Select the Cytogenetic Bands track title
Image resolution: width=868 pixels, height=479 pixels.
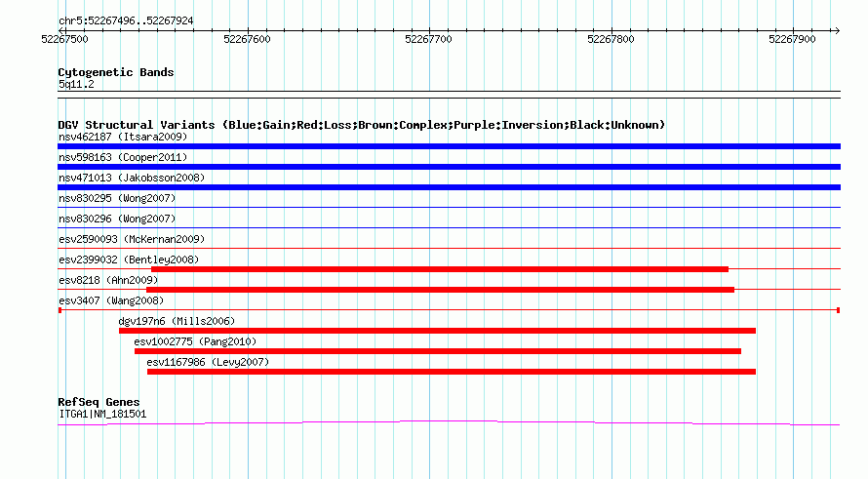pyautogui.click(x=116, y=72)
